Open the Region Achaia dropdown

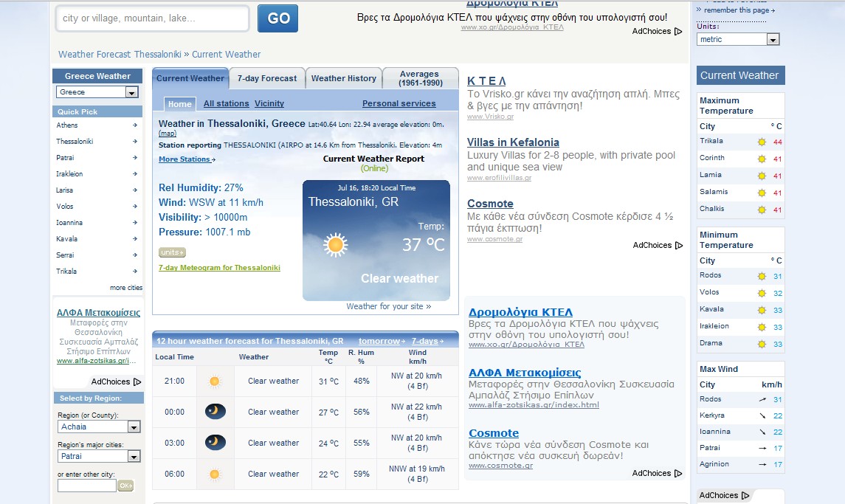134,427
